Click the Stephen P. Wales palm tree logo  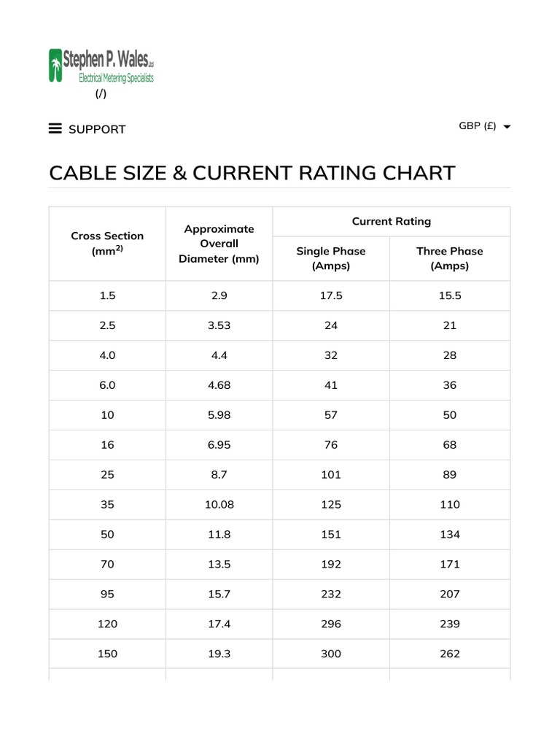55,65
